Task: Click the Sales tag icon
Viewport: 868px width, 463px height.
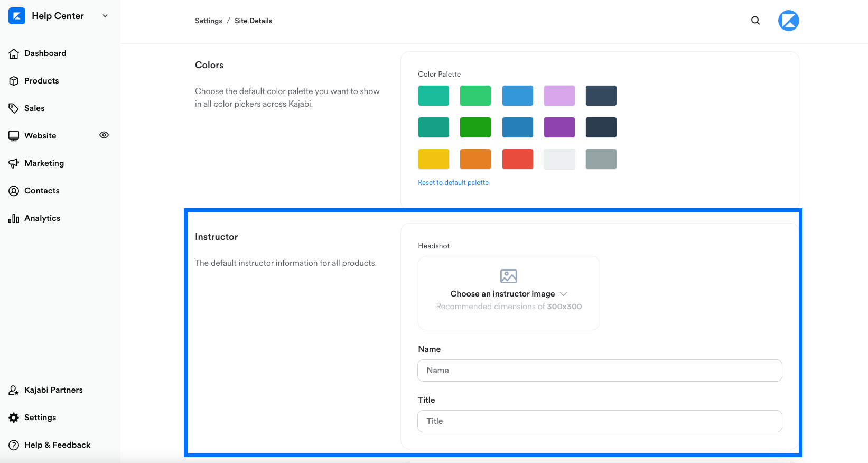Action: (x=14, y=108)
